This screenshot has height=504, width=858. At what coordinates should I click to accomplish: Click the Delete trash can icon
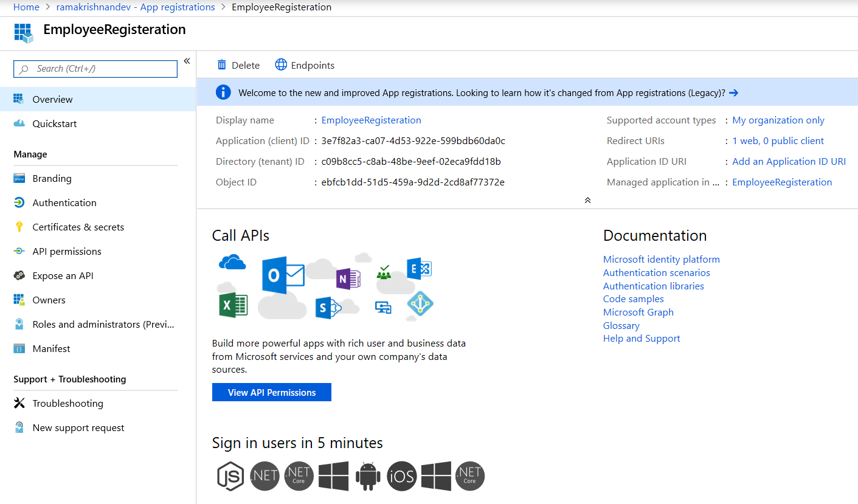222,65
